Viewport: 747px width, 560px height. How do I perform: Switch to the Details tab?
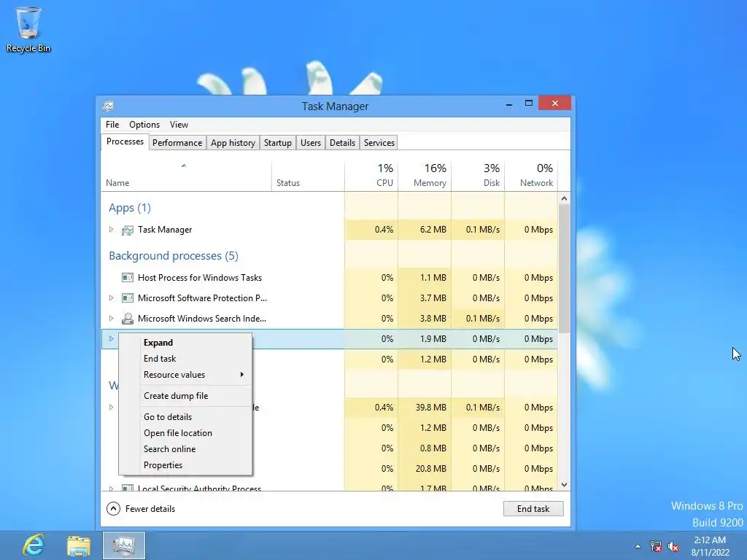point(343,143)
